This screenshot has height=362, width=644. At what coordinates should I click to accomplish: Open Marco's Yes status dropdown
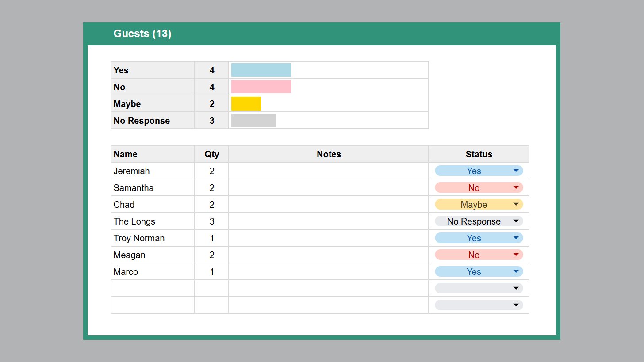[479, 272]
